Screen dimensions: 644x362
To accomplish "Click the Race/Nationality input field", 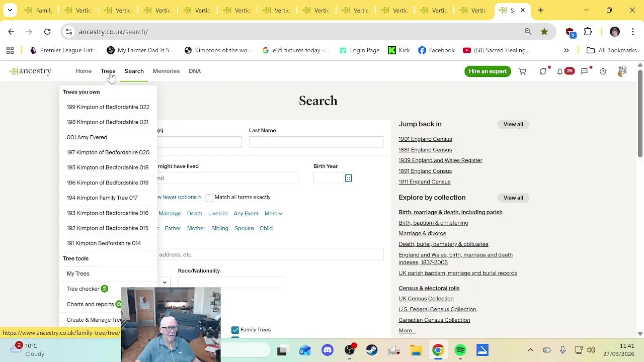I will click(x=231, y=283).
